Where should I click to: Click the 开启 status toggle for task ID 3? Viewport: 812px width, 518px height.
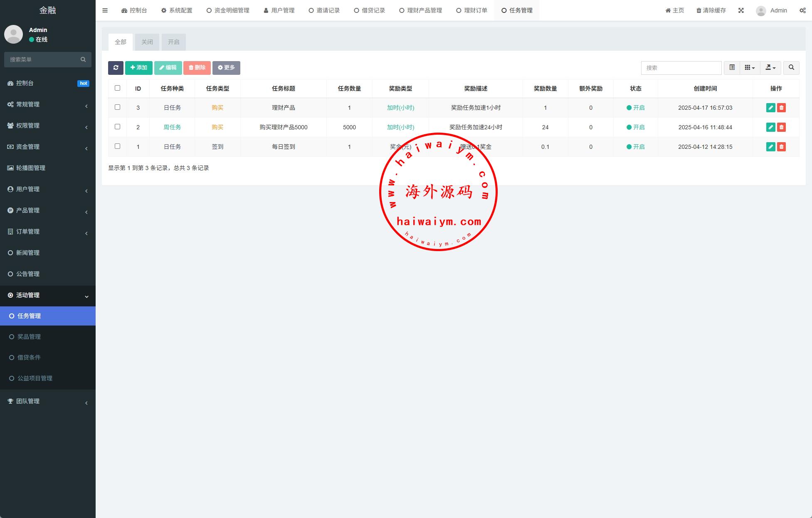click(635, 108)
